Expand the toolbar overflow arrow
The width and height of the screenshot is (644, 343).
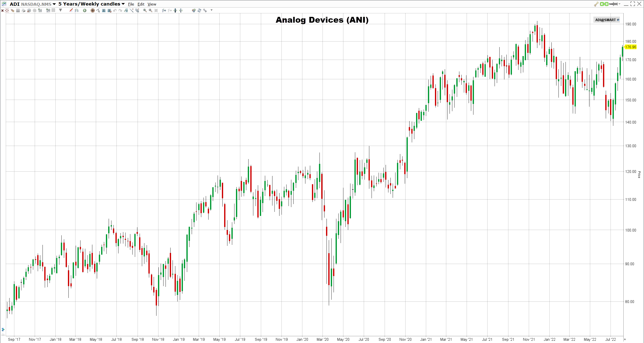[x=212, y=10]
